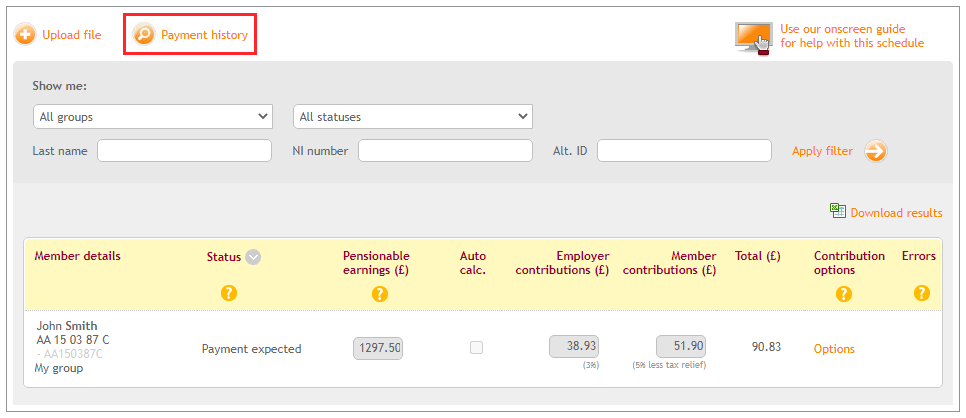Click the Download results link
This screenshot has height=418, width=966.
pyautogui.click(x=896, y=212)
